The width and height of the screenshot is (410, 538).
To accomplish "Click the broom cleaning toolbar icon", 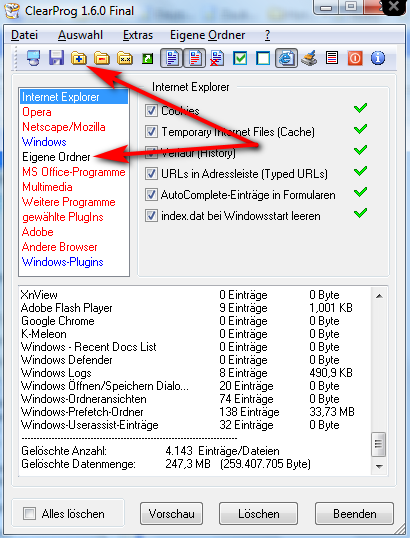I will coord(309,58).
